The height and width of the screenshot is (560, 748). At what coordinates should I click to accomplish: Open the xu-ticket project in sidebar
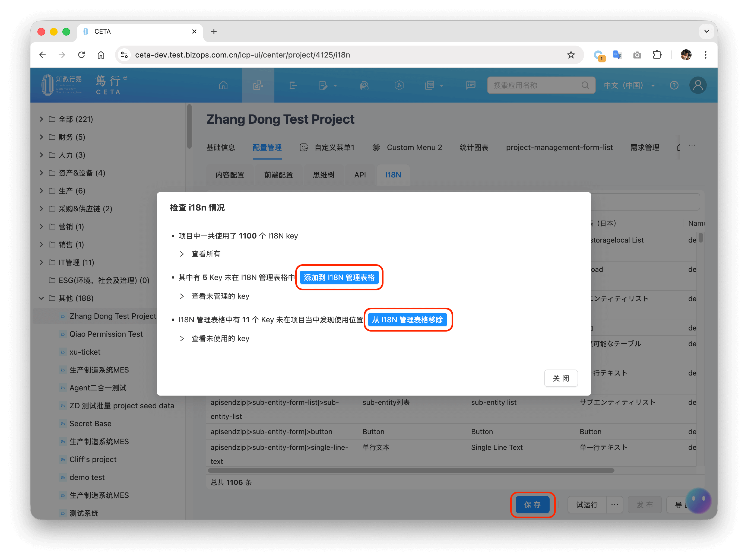(85, 352)
